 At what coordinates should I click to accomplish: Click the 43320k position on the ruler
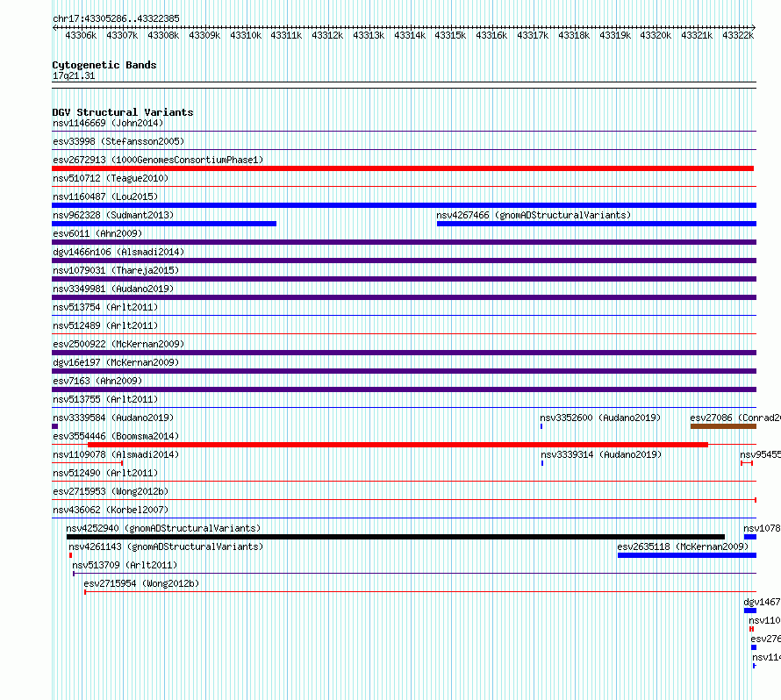(656, 35)
